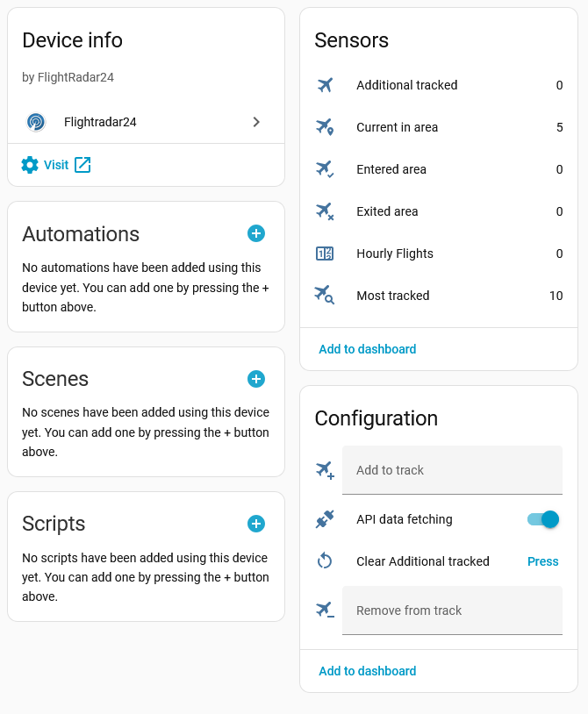The width and height of the screenshot is (588, 714).
Task: Click the Entered area plane icon
Action: 325,169
